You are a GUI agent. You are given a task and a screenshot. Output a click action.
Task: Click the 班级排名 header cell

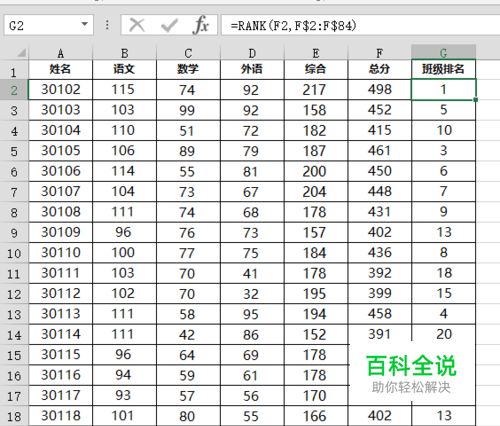point(443,69)
